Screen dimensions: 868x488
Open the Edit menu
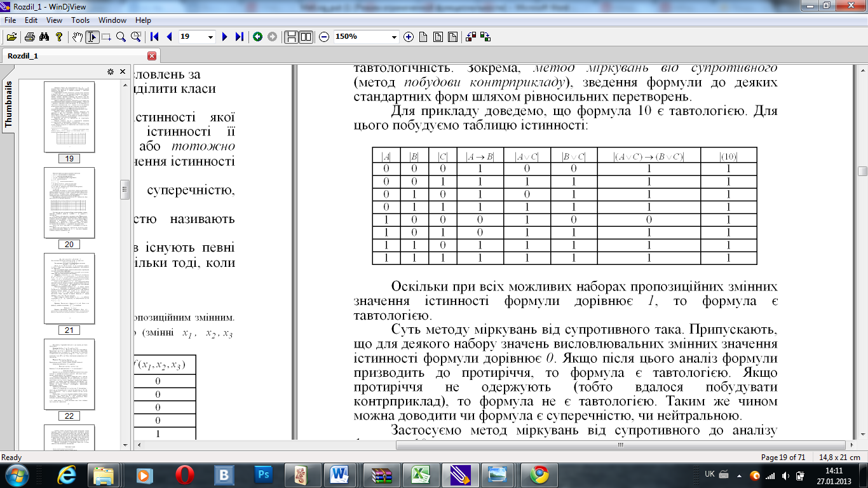pyautogui.click(x=31, y=20)
